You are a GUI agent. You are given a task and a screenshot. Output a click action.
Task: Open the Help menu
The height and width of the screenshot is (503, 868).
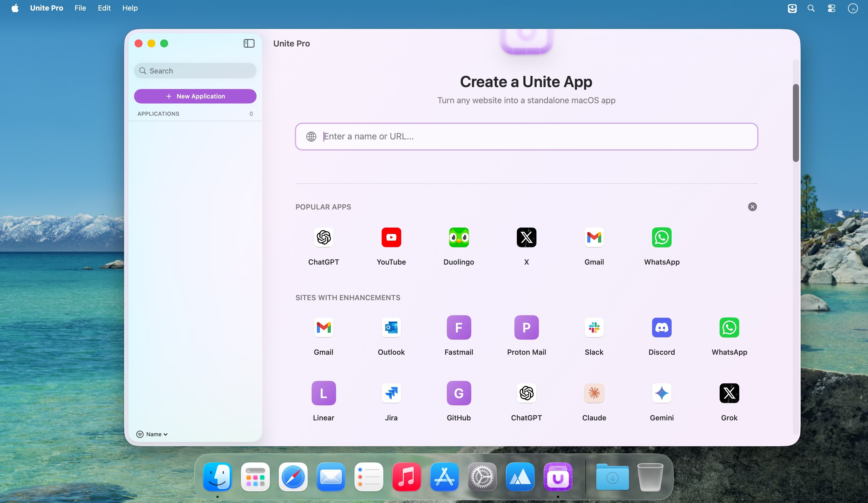click(130, 8)
